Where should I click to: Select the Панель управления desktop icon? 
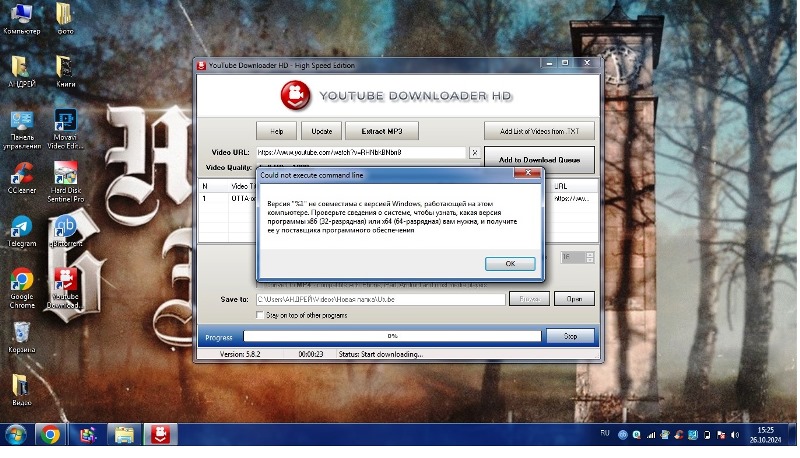(21, 130)
